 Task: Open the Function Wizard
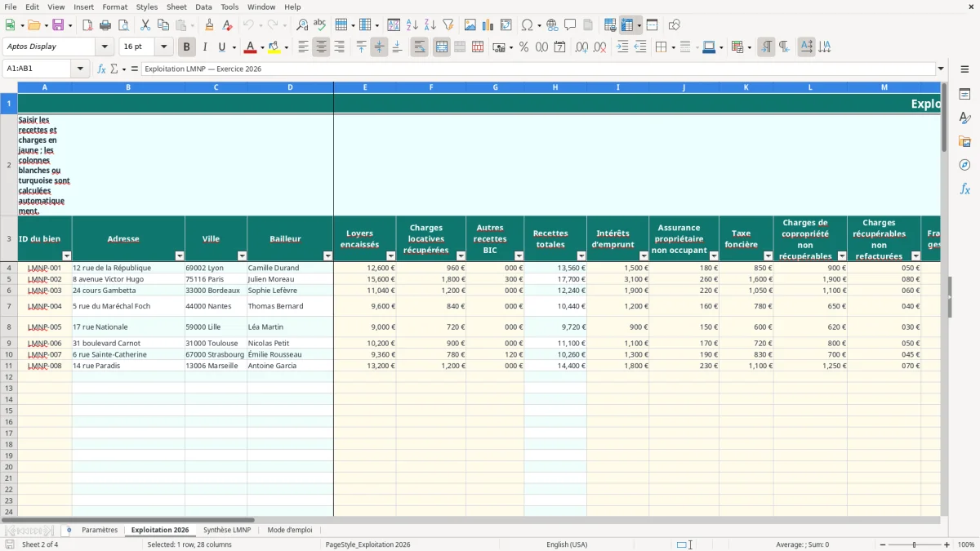(101, 69)
